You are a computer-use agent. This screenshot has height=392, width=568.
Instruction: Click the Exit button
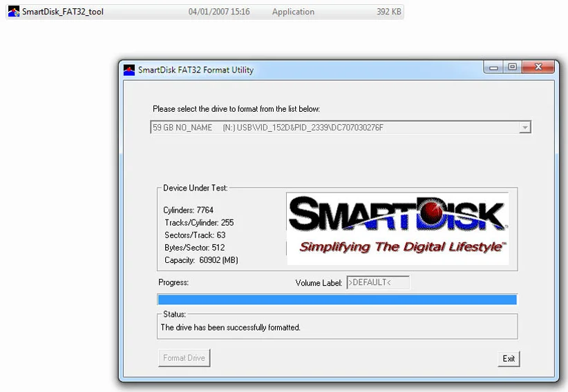[x=509, y=359]
